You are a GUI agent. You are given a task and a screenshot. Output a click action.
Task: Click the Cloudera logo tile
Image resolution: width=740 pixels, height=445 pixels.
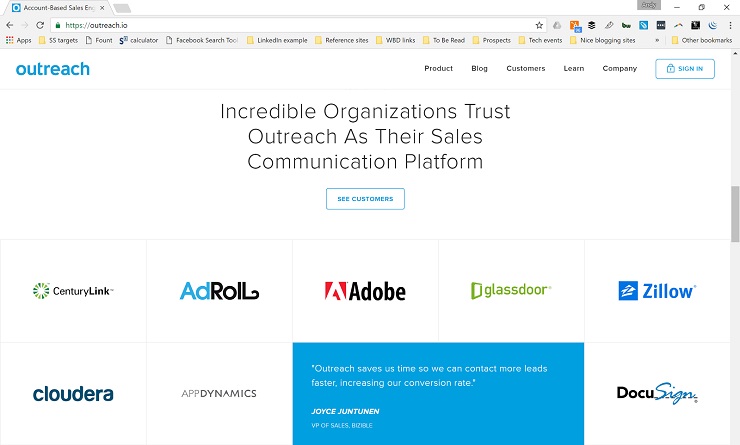73,394
